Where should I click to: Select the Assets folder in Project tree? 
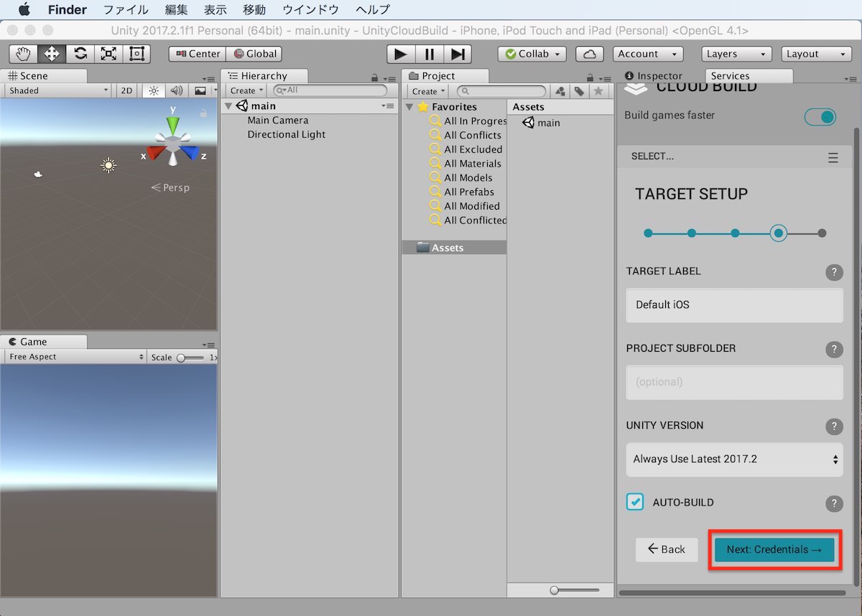click(x=454, y=248)
